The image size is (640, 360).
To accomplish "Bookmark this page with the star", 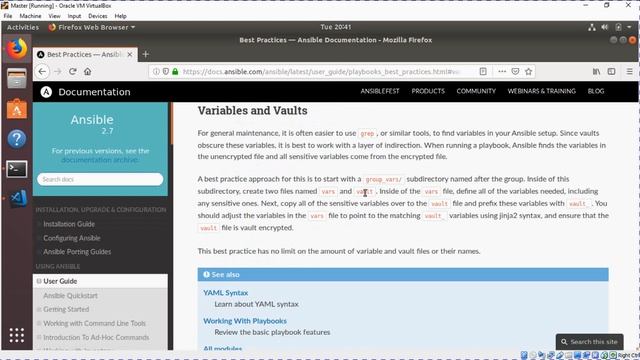I will (529, 71).
